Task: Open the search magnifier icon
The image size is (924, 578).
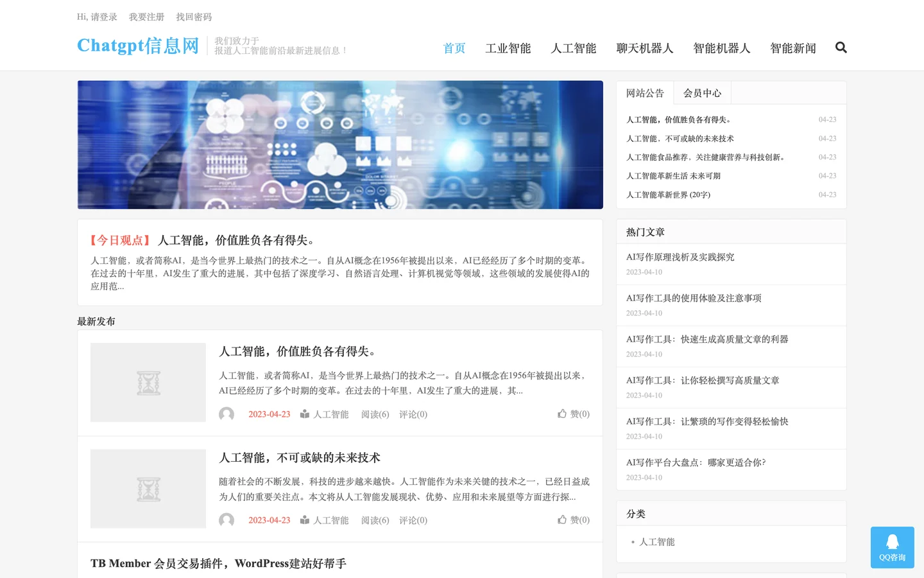Action: click(x=841, y=48)
